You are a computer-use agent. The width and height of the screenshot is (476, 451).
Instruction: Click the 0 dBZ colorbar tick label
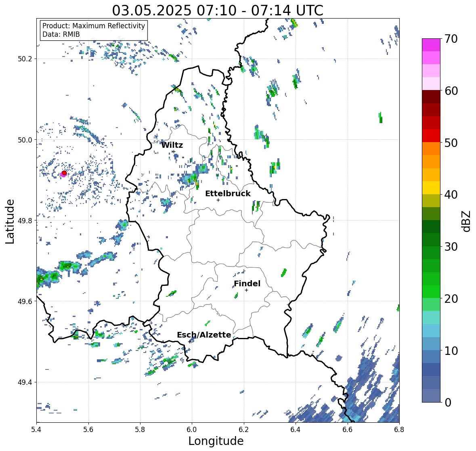tap(448, 403)
